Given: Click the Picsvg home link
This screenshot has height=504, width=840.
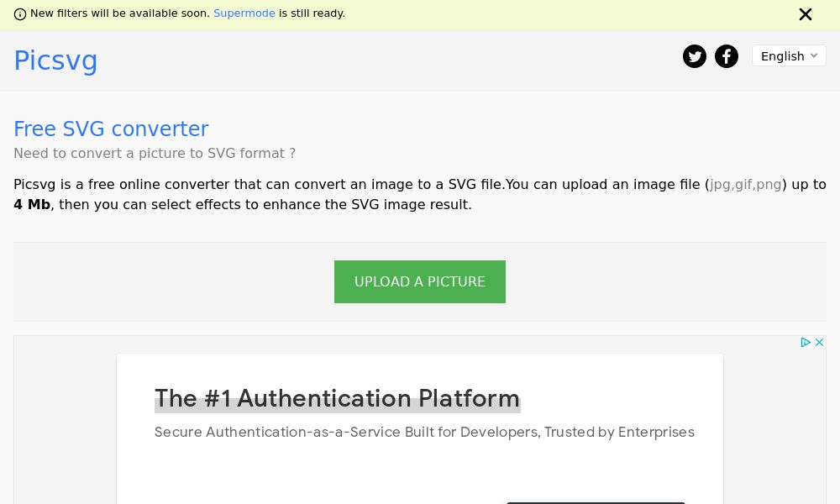Looking at the screenshot, I should pos(55,60).
